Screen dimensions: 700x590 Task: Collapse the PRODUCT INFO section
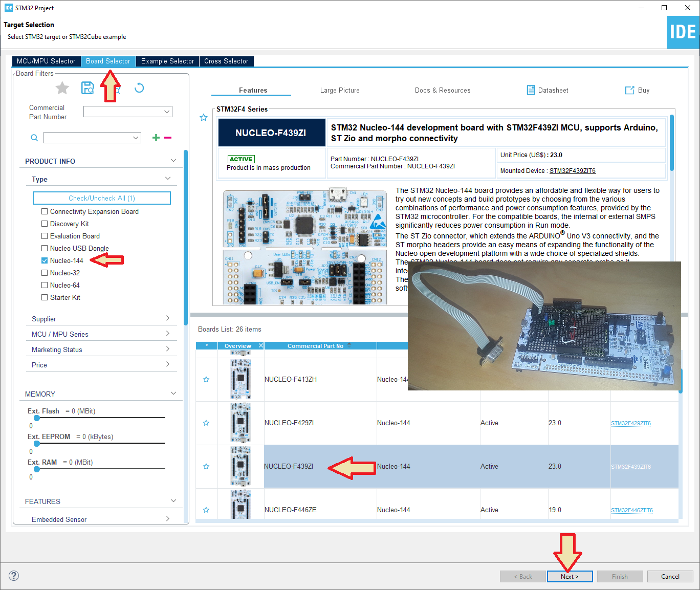pyautogui.click(x=173, y=161)
